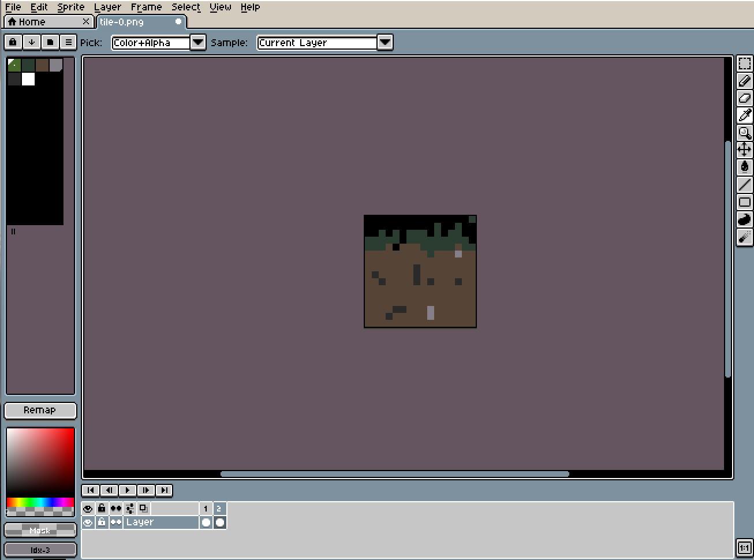Screen dimensions: 754x560
Task: Play the animation
Action: [128, 490]
